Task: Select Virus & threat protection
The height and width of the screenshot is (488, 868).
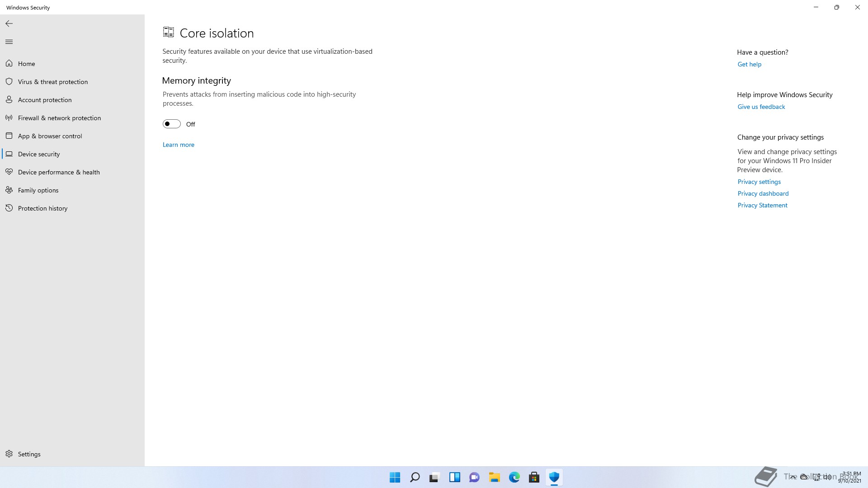Action: coord(72,82)
